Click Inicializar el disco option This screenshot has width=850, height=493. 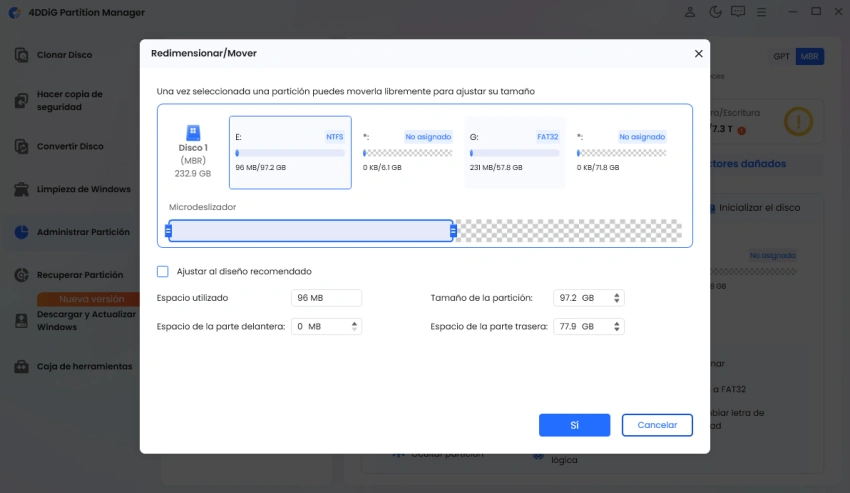[759, 208]
